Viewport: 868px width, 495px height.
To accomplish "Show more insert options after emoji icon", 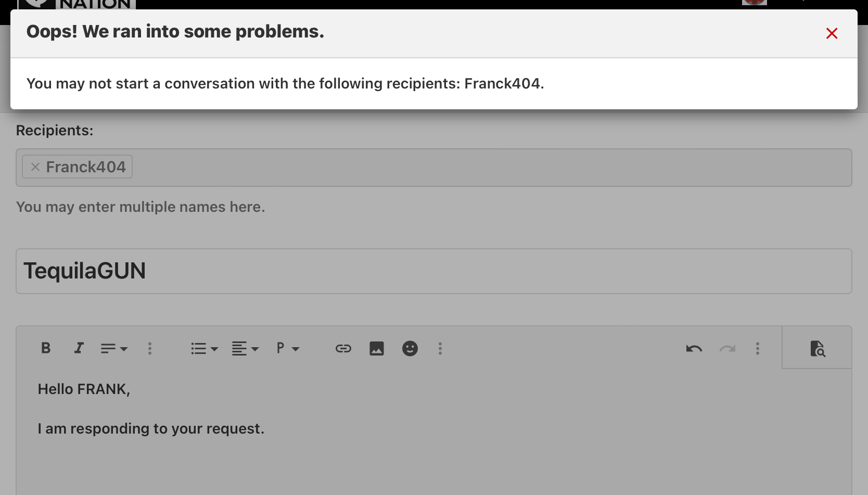I will [440, 348].
